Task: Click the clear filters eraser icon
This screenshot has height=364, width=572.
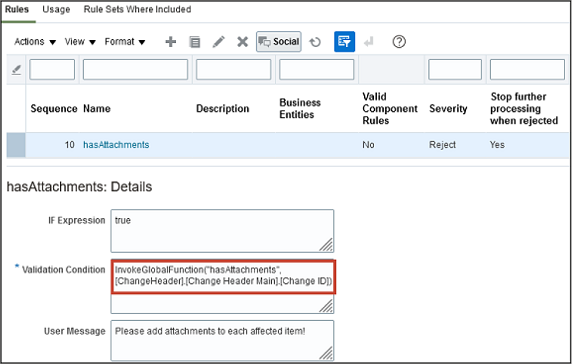Action: tap(16, 69)
